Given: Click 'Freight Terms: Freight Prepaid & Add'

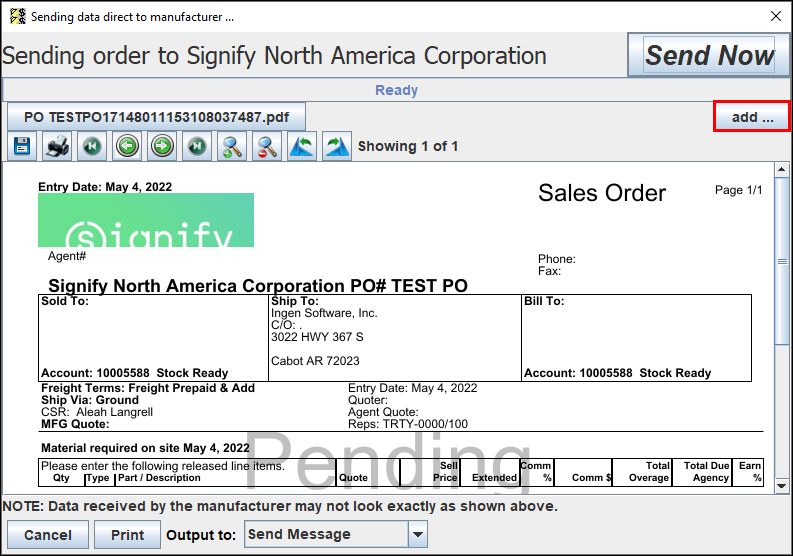Looking at the screenshot, I should click(148, 388).
